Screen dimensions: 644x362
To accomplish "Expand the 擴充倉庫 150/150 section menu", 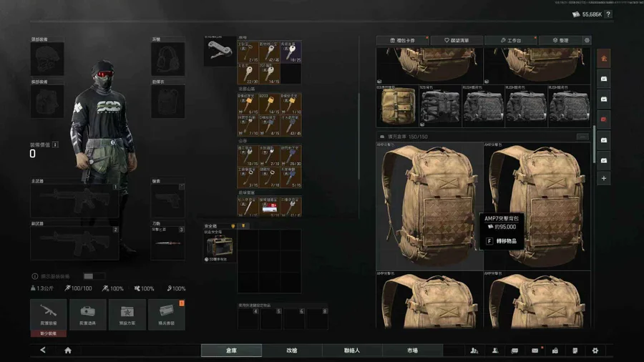I will [x=582, y=137].
